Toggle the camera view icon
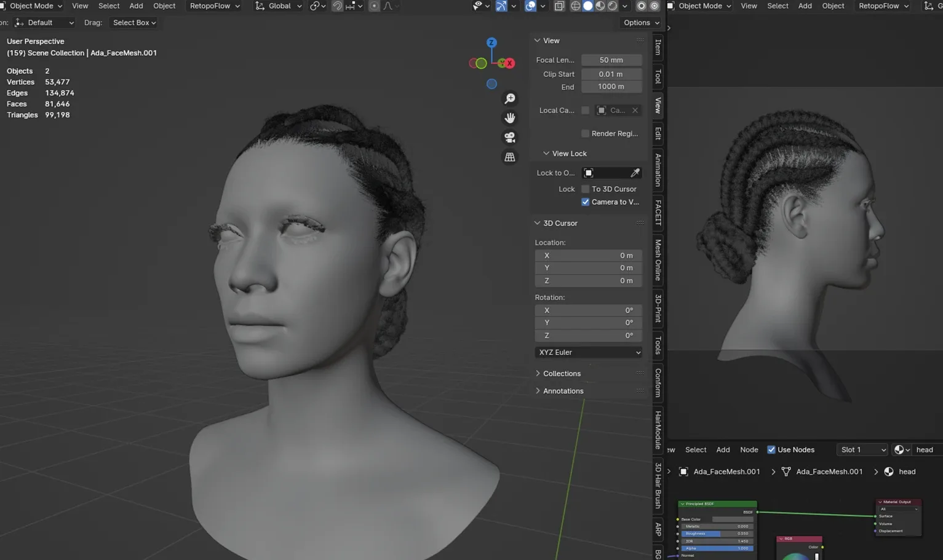Screen dimensions: 943x560 [x=510, y=138]
